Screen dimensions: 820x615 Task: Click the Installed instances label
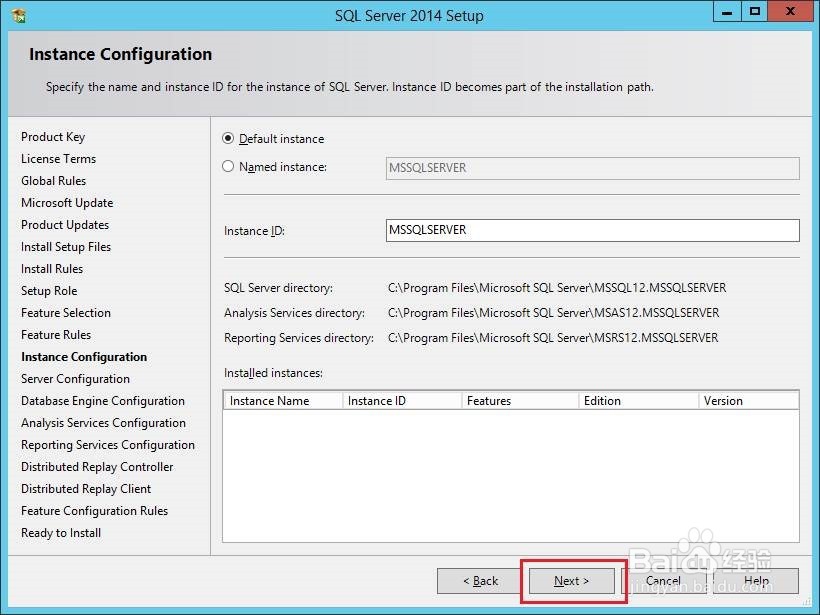pyautogui.click(x=274, y=373)
